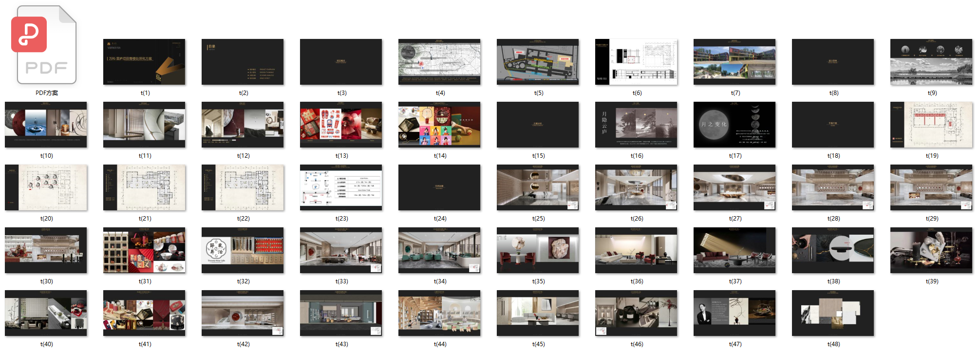Click the t(44) library interior thumbnail
The height and width of the screenshot is (352, 980).
pos(439,313)
